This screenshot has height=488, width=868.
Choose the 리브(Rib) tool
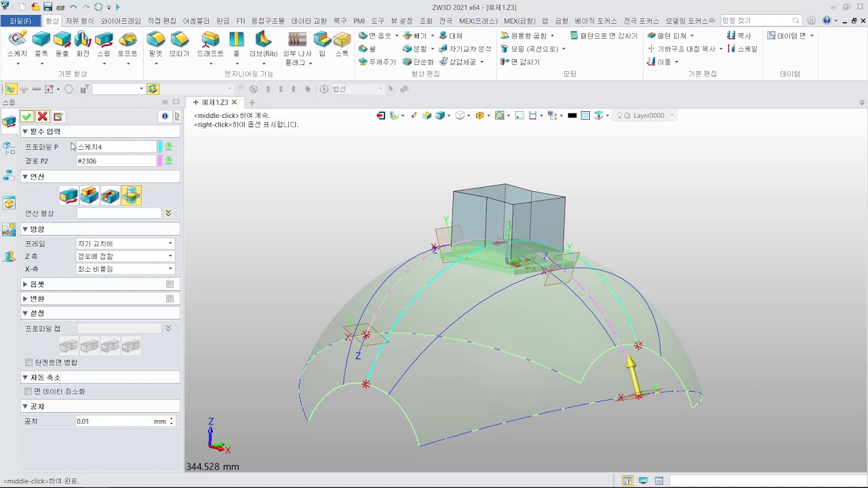(263, 39)
